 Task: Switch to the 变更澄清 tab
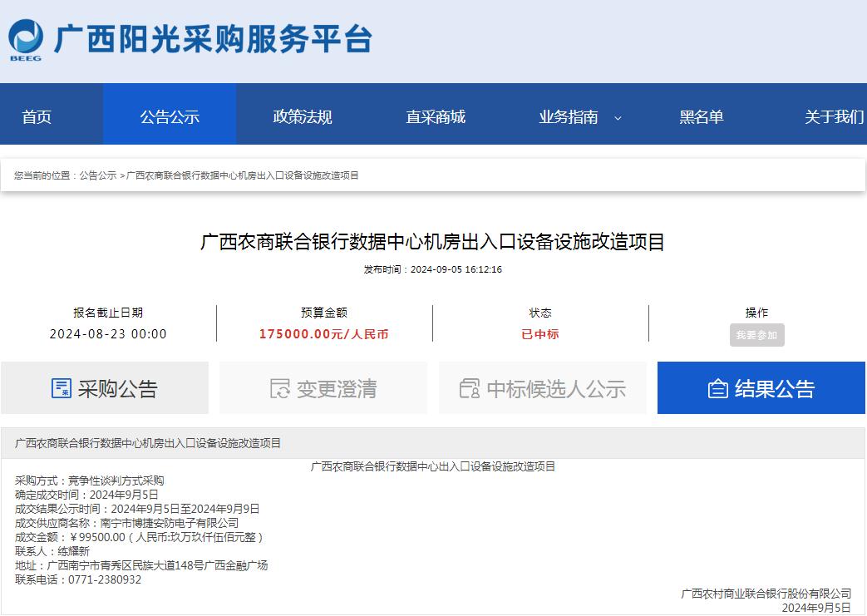pos(323,388)
